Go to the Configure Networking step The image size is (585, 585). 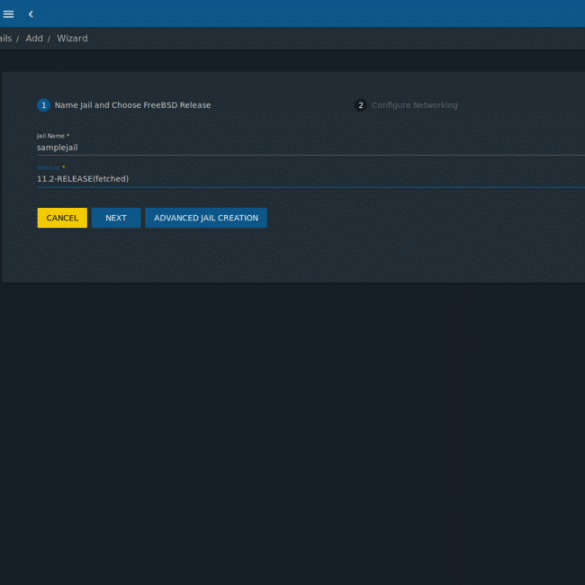click(414, 105)
